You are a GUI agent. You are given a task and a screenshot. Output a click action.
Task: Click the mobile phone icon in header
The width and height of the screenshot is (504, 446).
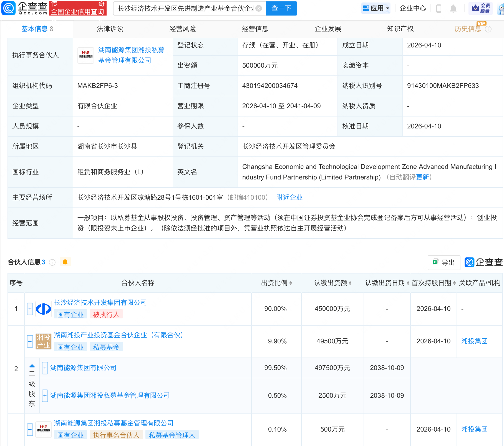coord(439,8)
